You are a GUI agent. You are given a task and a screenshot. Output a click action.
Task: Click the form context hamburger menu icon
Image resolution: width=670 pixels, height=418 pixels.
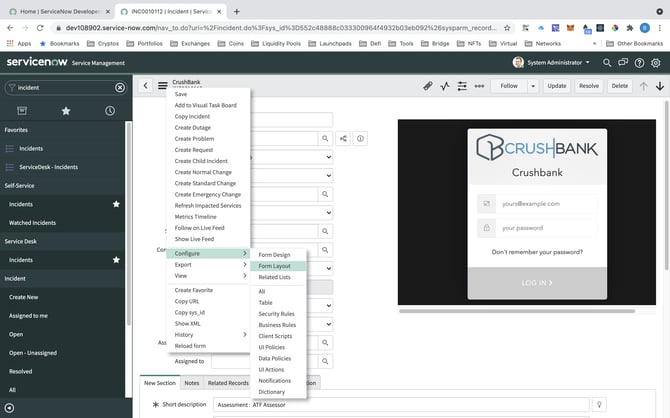(162, 86)
